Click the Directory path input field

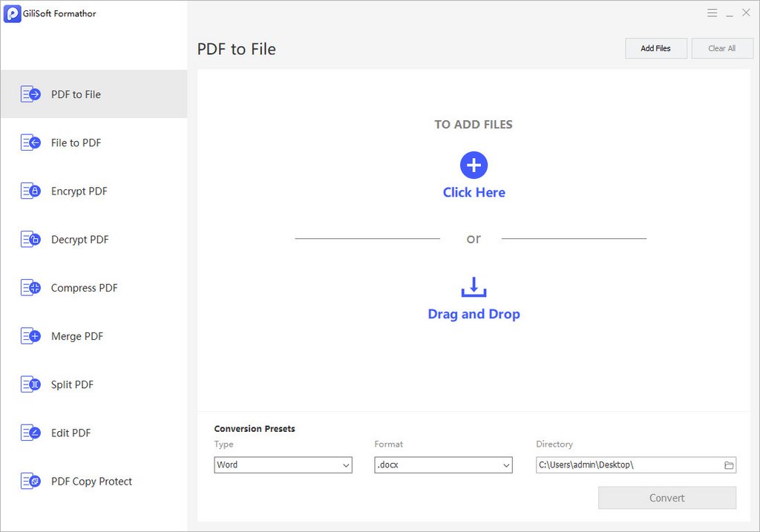[628, 465]
